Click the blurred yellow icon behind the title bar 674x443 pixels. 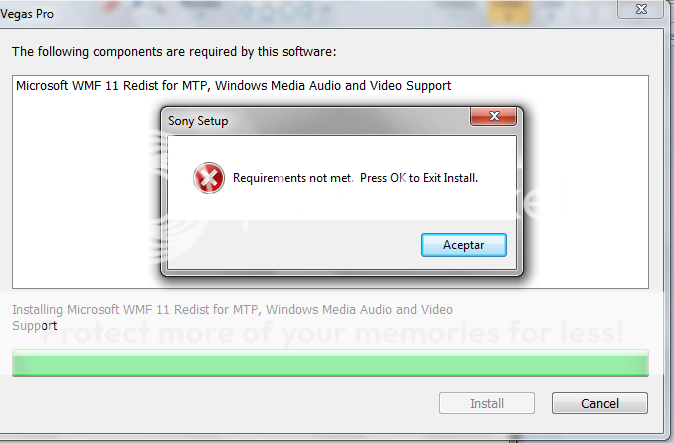pos(509,12)
